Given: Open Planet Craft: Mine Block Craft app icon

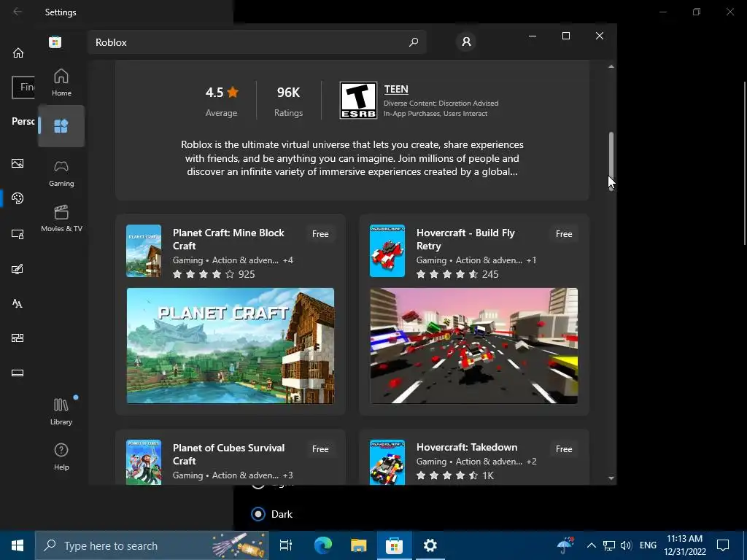Looking at the screenshot, I should tap(144, 251).
